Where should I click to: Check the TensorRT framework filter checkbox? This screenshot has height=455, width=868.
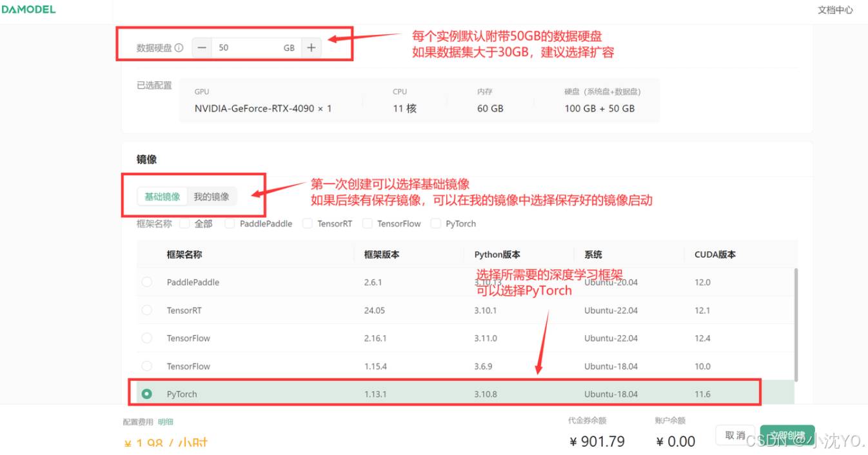307,224
